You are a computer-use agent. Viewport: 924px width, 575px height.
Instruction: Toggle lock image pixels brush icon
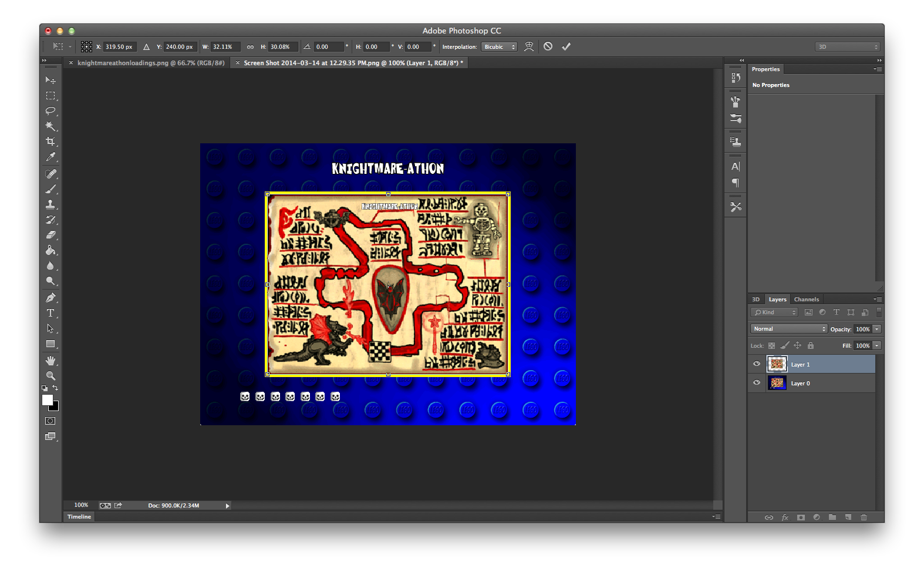[x=784, y=346]
